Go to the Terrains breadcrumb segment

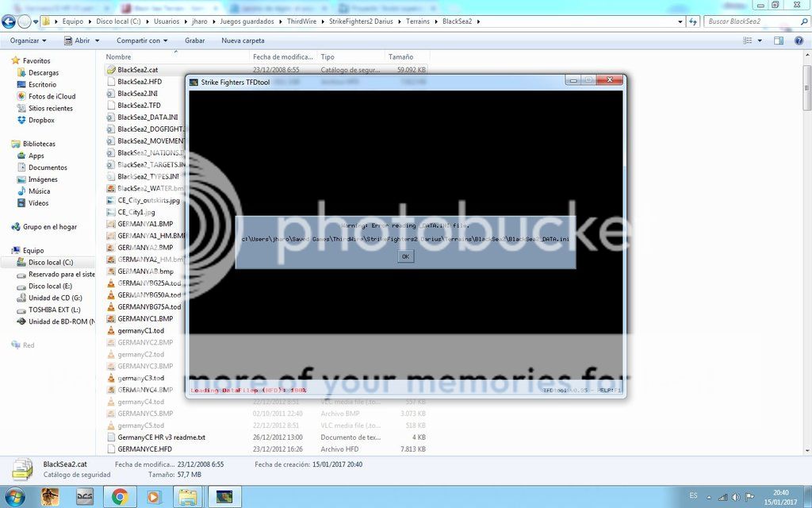[x=417, y=21]
